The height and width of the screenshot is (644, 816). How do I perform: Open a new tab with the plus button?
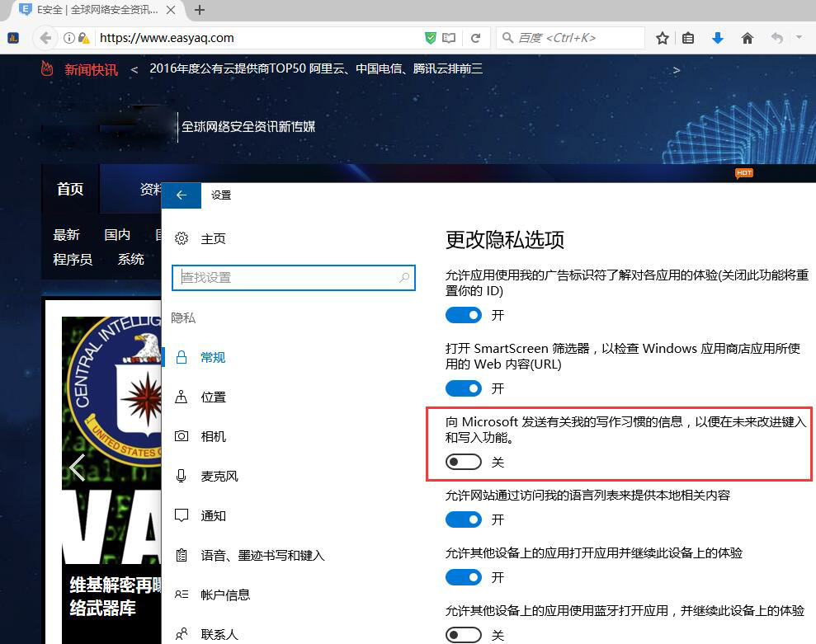(x=200, y=10)
